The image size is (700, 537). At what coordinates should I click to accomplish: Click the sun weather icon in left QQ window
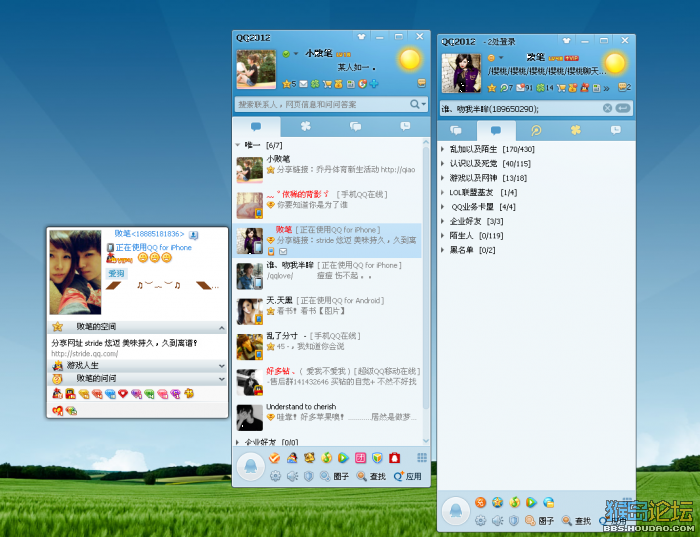410,60
